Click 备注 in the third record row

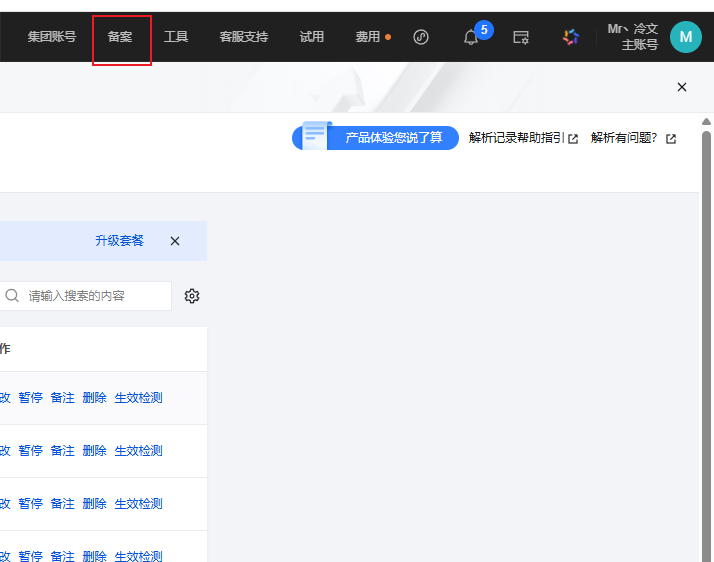coord(62,503)
